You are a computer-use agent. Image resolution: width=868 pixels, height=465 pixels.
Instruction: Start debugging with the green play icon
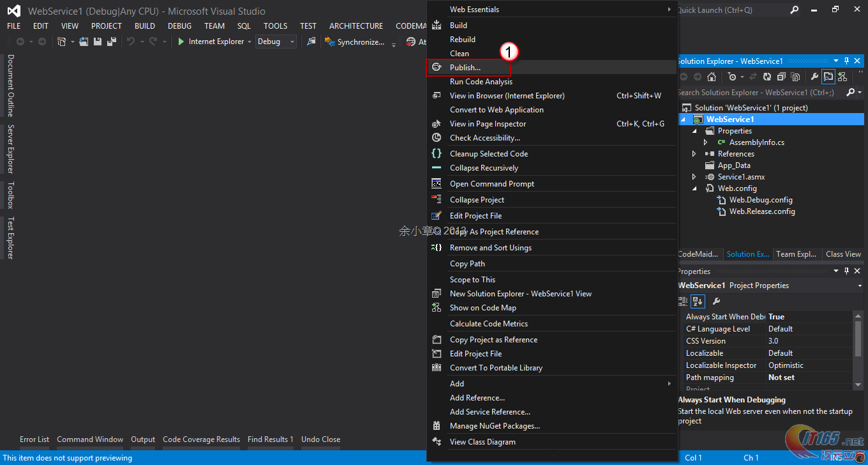pyautogui.click(x=181, y=42)
